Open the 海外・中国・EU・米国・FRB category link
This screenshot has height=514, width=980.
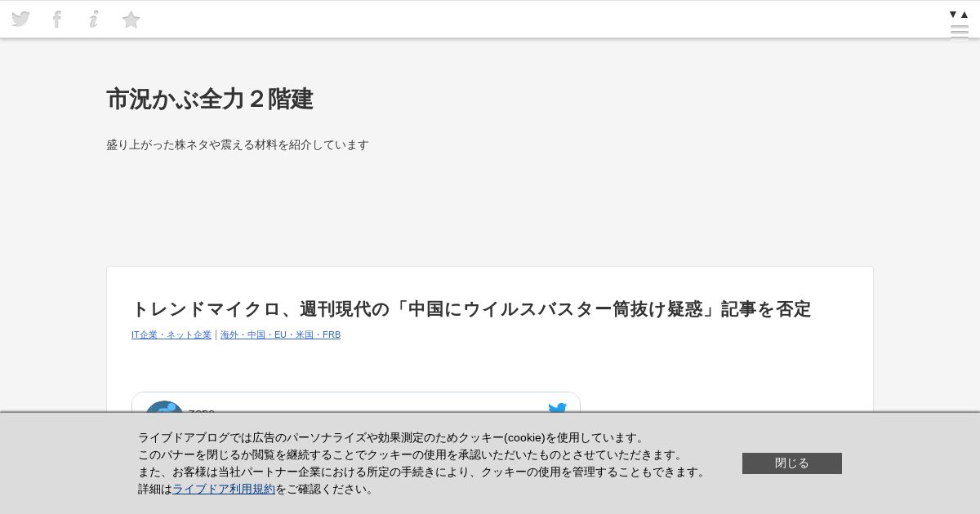(280, 335)
